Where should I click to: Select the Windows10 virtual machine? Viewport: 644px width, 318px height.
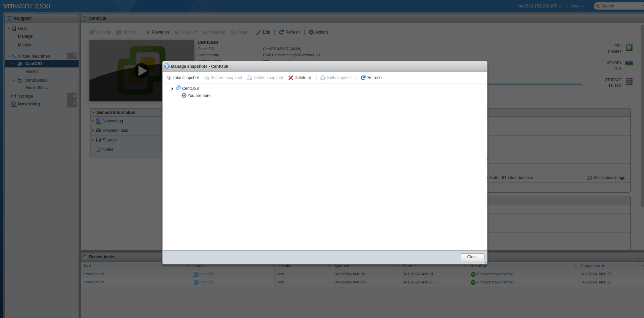pyautogui.click(x=36, y=80)
